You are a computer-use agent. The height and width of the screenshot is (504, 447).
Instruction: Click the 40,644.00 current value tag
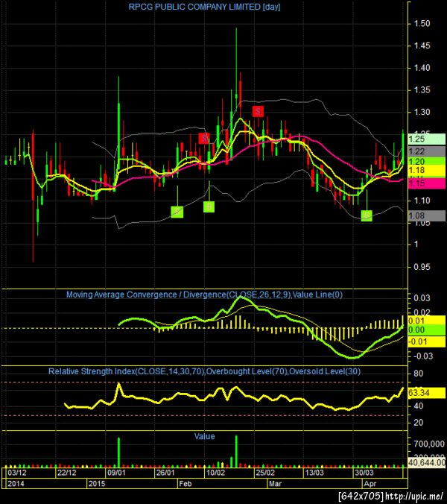tap(426, 462)
